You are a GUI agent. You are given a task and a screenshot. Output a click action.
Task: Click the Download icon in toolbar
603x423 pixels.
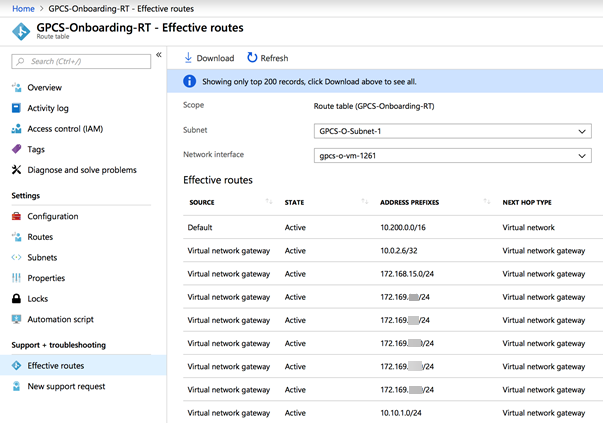[x=188, y=58]
